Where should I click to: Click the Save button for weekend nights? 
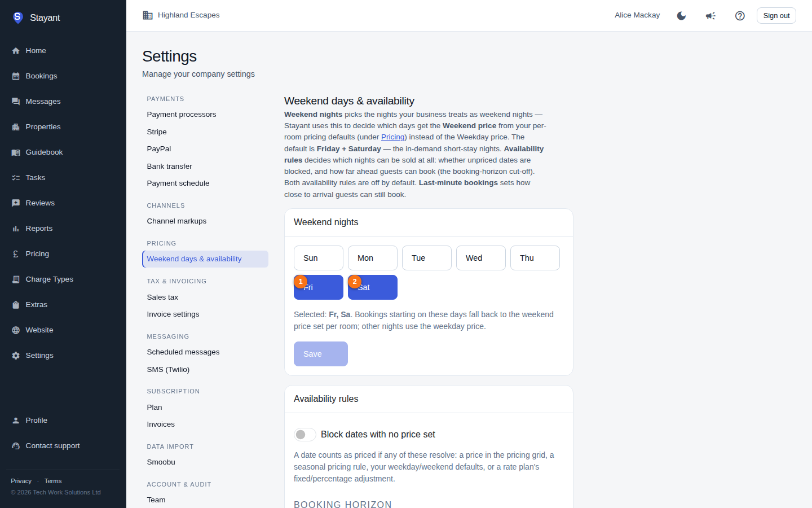[321, 354]
